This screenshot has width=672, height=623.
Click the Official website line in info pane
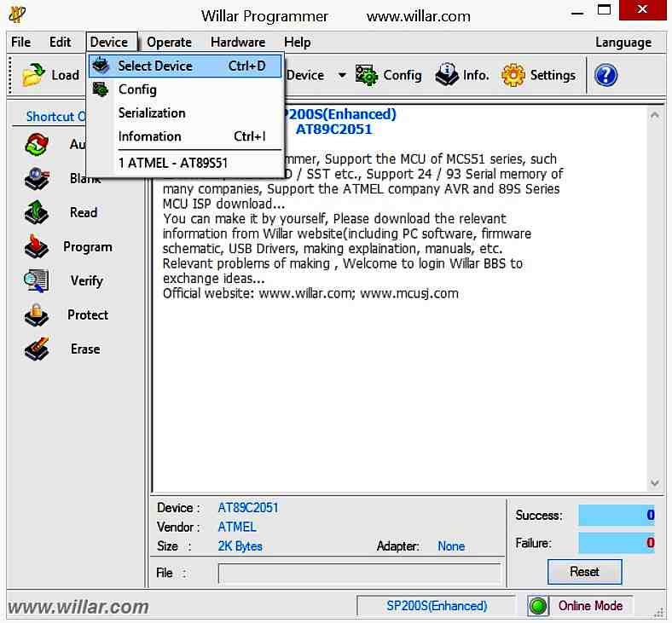click(310, 294)
